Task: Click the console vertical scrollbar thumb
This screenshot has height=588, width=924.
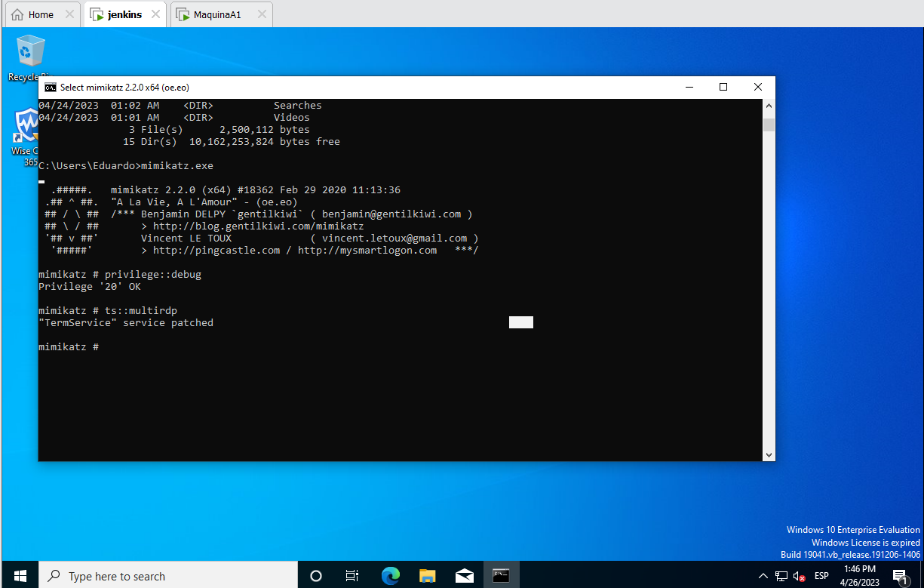Action: (x=769, y=125)
